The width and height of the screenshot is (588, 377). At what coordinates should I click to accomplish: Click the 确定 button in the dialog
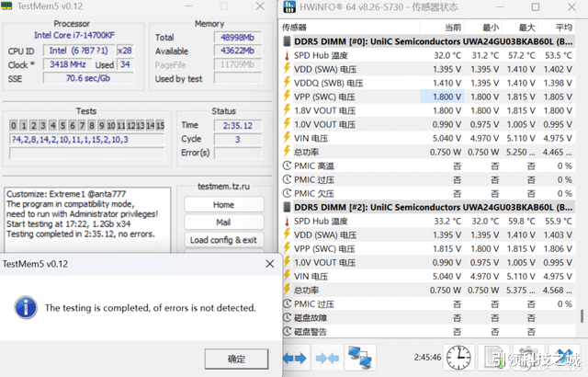(236, 359)
